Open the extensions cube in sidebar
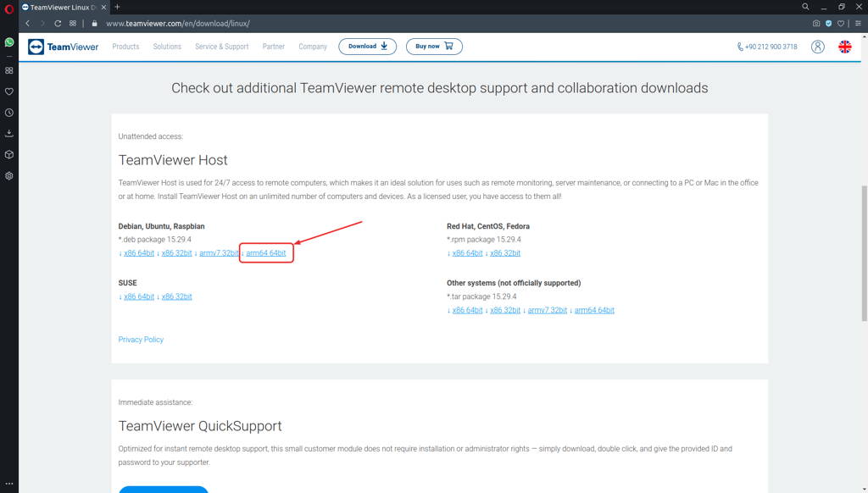 pos(8,154)
